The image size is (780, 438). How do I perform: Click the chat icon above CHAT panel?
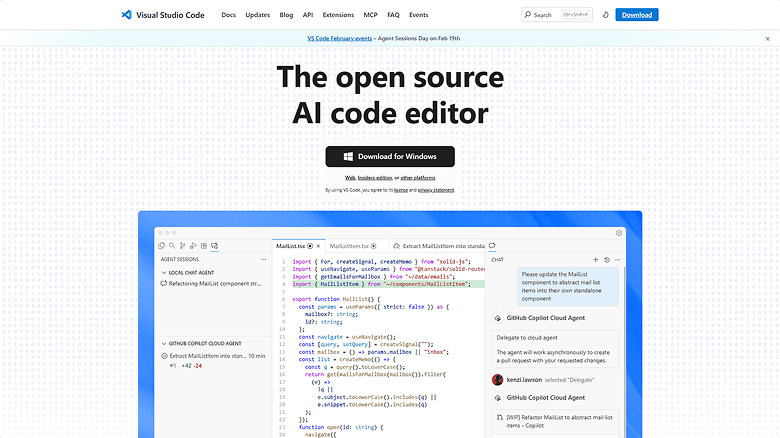[492, 246]
